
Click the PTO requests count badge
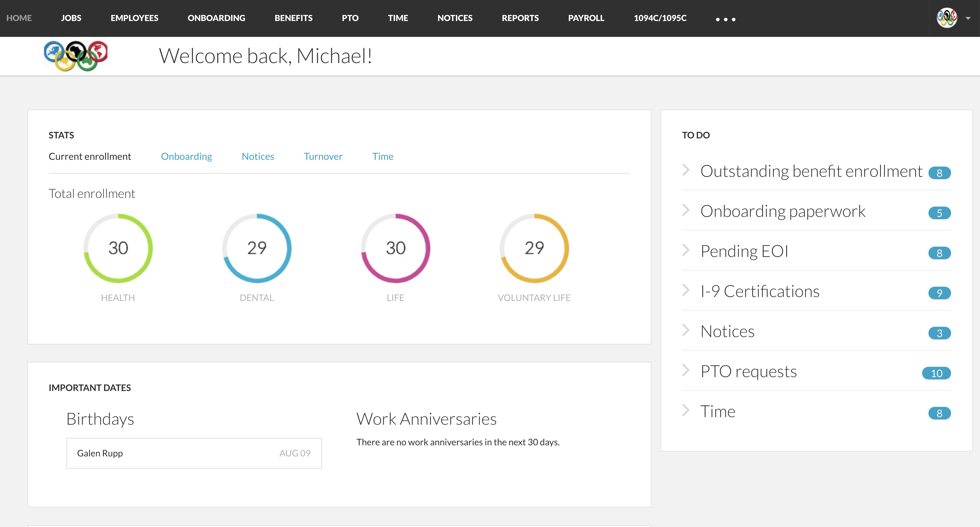936,373
